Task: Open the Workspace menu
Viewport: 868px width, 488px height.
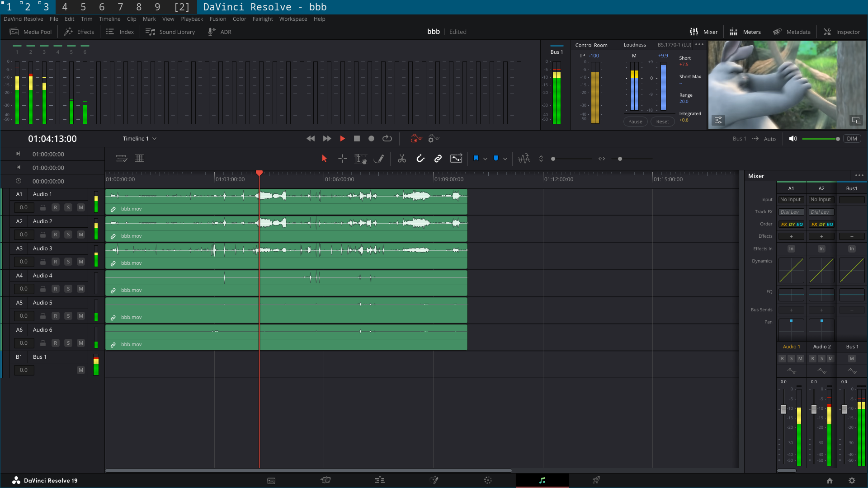Action: (x=293, y=19)
